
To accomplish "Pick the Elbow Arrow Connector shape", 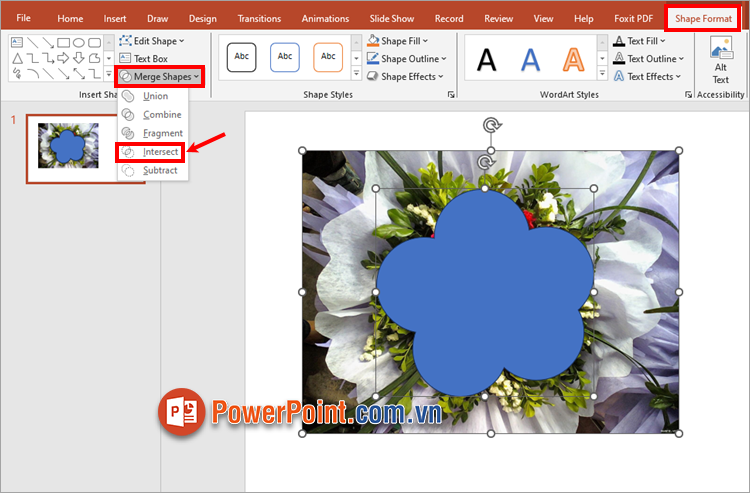I will click(x=48, y=58).
